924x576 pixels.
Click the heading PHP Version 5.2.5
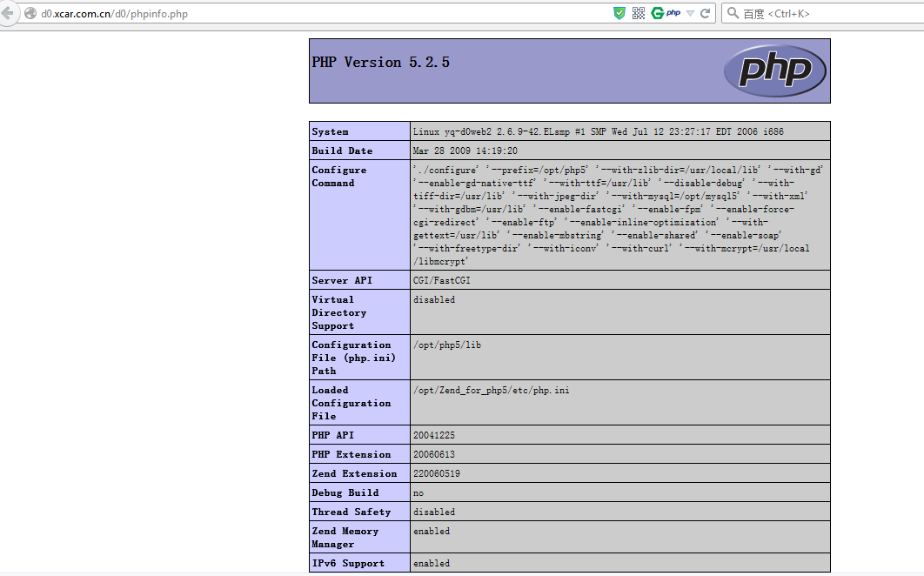pos(381,63)
